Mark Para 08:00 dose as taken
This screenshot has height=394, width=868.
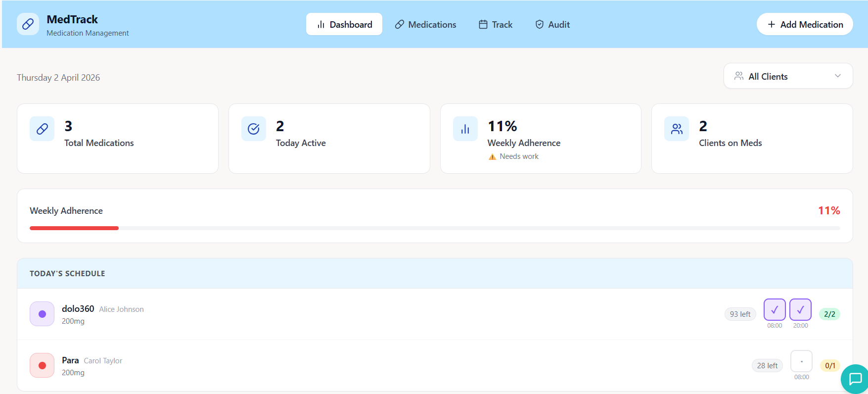(x=801, y=361)
